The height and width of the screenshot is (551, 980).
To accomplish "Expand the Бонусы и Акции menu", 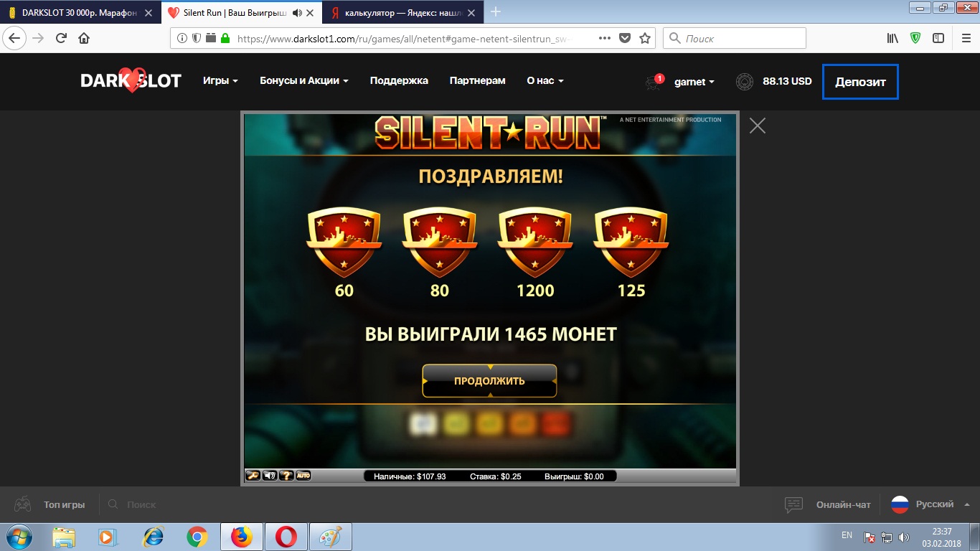I will point(304,81).
